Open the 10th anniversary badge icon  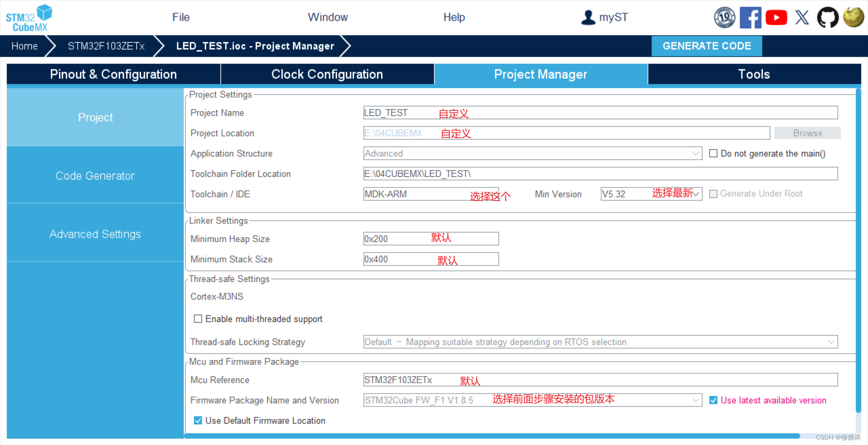tap(724, 18)
